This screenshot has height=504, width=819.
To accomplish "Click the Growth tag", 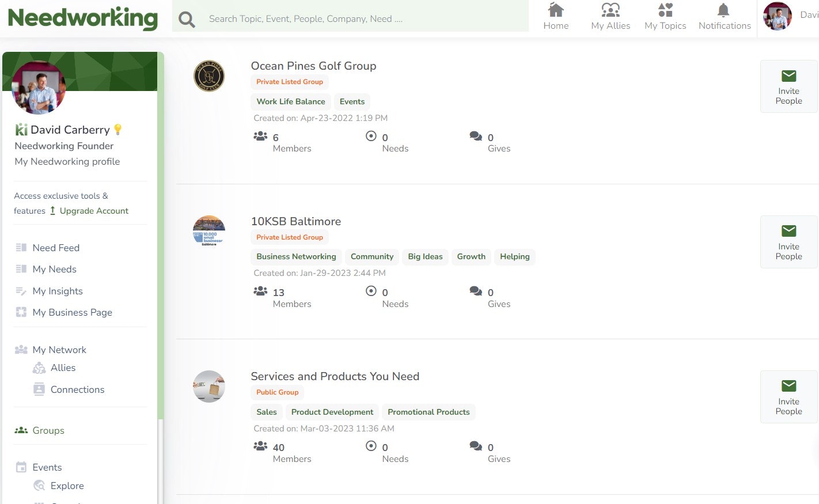I will [x=471, y=256].
